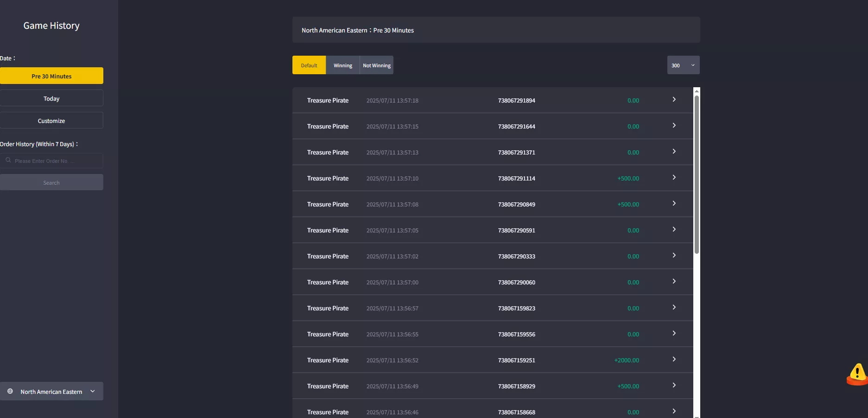The image size is (868, 418).
Task: Expand details for order 738067290333
Action: (x=674, y=256)
